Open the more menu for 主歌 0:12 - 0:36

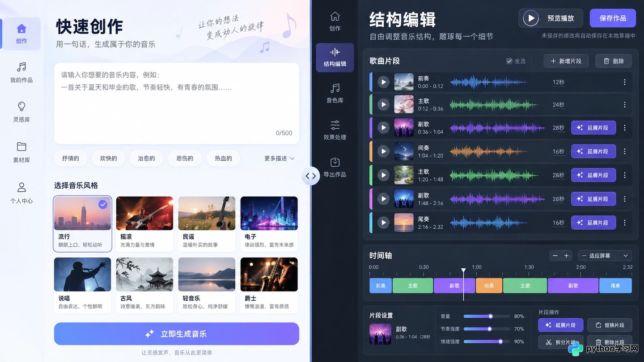(625, 105)
